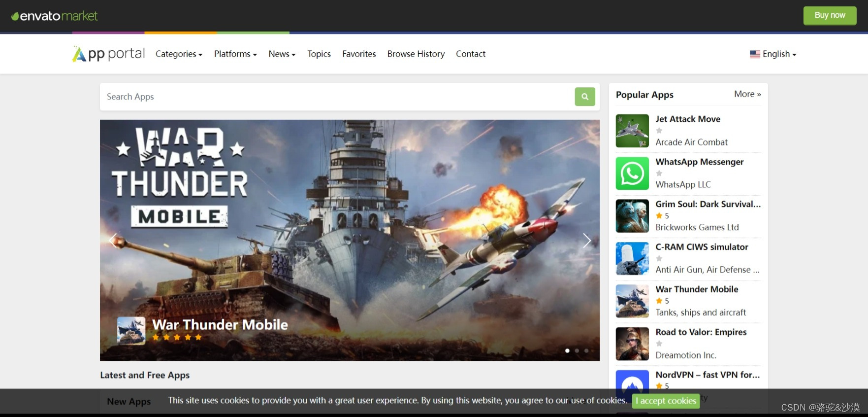This screenshot has width=868, height=417.
Task: Open the WhatsApp Messenger app icon
Action: click(632, 174)
